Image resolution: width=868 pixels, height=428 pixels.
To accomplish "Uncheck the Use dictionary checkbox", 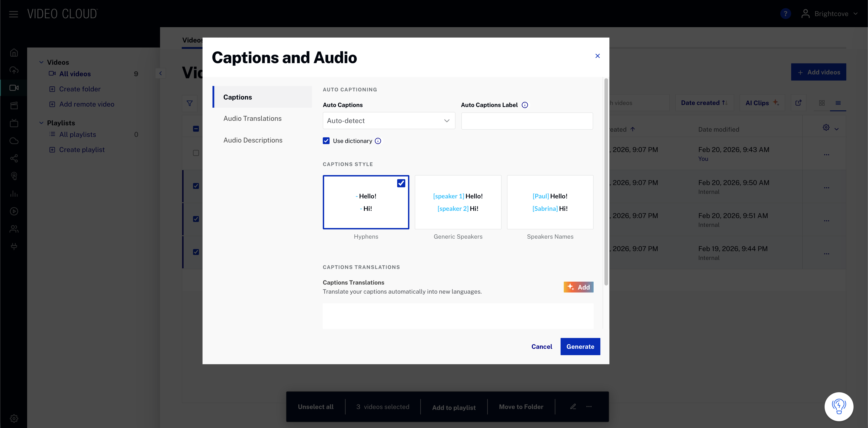I will point(326,141).
